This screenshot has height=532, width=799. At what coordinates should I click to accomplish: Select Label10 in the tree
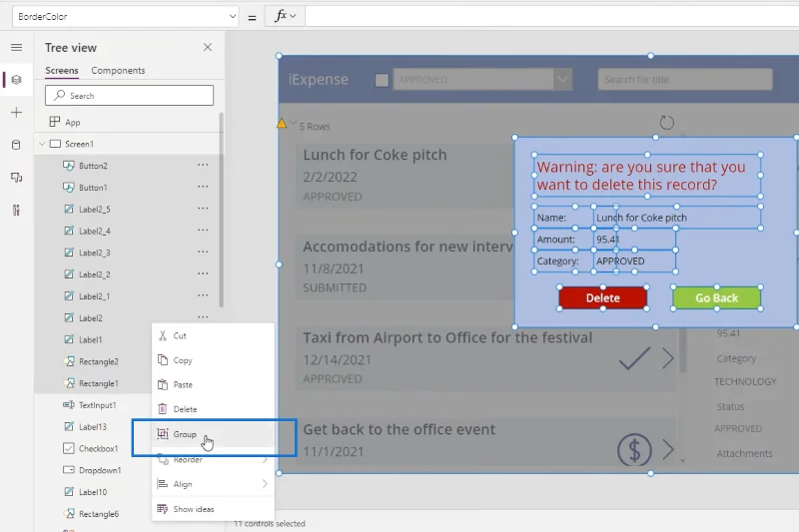point(93,492)
